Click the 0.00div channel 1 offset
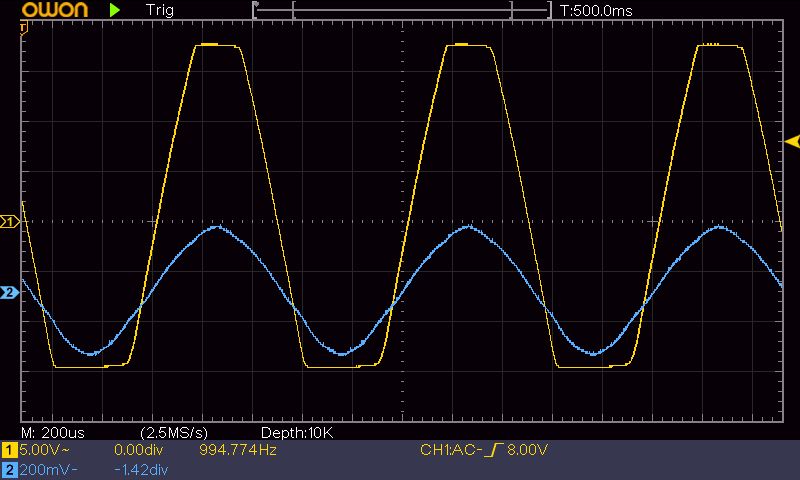This screenshot has height=480, width=800. [138, 450]
